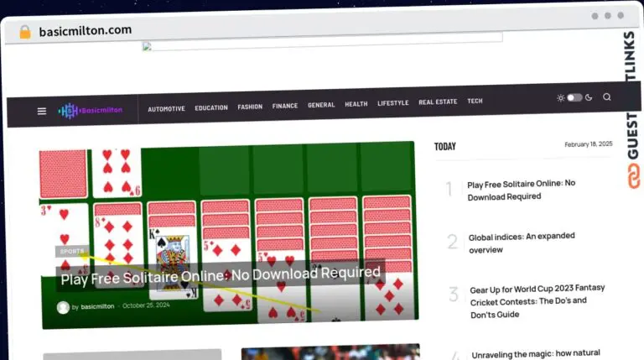Open the Lifestyle navigation item
The image size is (644, 360).
tap(393, 103)
